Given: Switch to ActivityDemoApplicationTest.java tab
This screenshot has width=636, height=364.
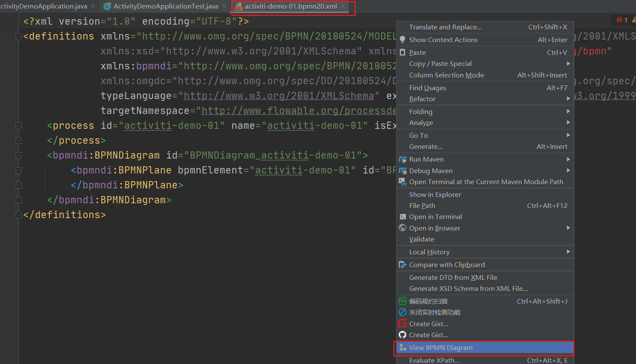Looking at the screenshot, I should (165, 6).
